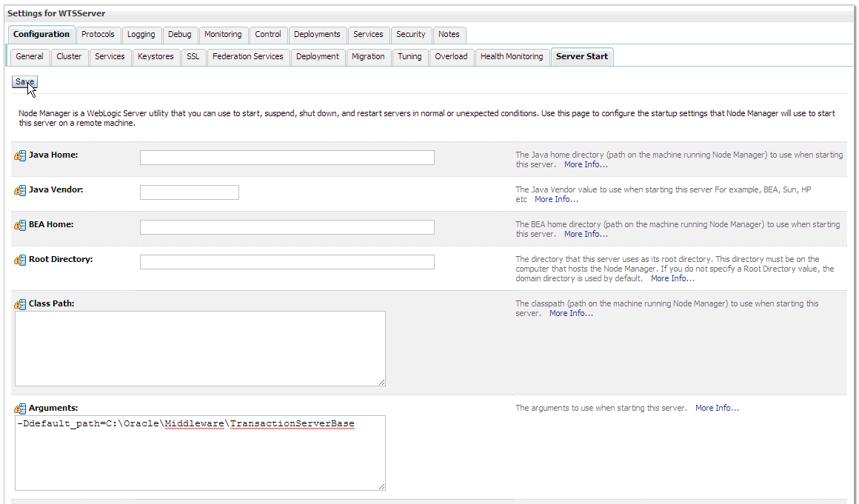859x504 pixels.
Task: Click inside the Arguments text area
Action: pyautogui.click(x=200, y=453)
